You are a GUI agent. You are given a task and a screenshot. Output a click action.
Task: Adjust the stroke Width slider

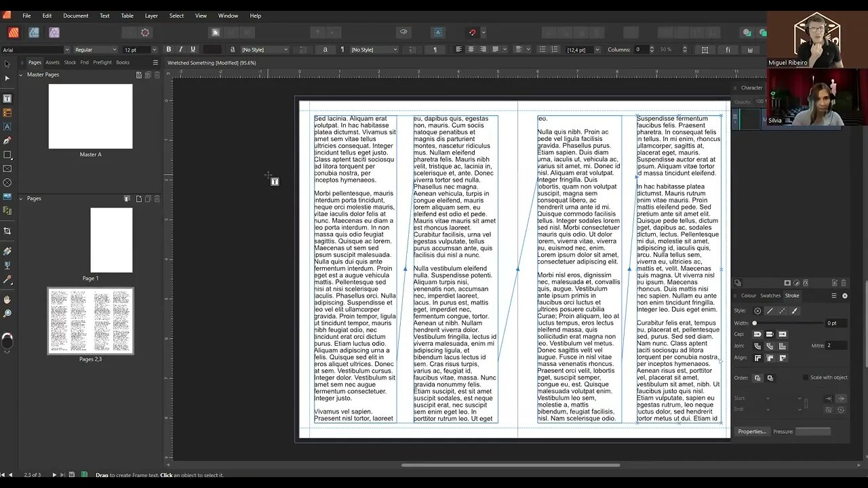pos(787,323)
